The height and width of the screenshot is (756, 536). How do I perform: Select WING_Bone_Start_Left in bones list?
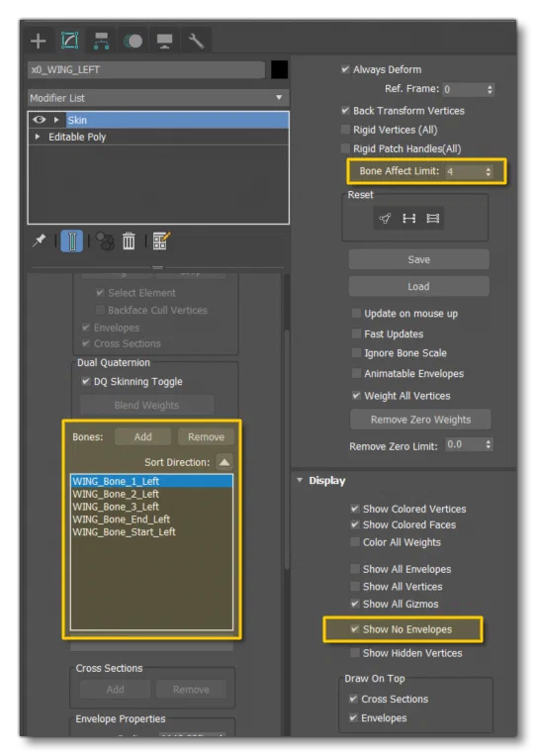click(x=152, y=531)
